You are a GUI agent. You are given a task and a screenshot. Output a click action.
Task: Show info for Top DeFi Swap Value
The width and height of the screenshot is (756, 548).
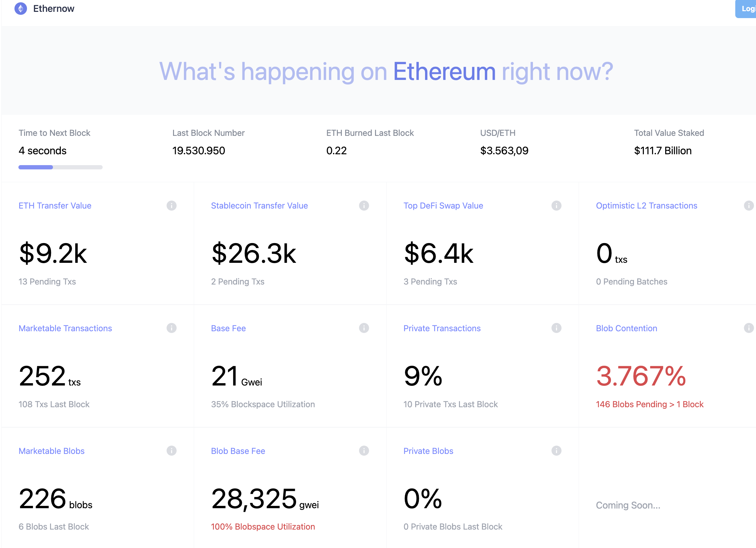[x=556, y=206]
